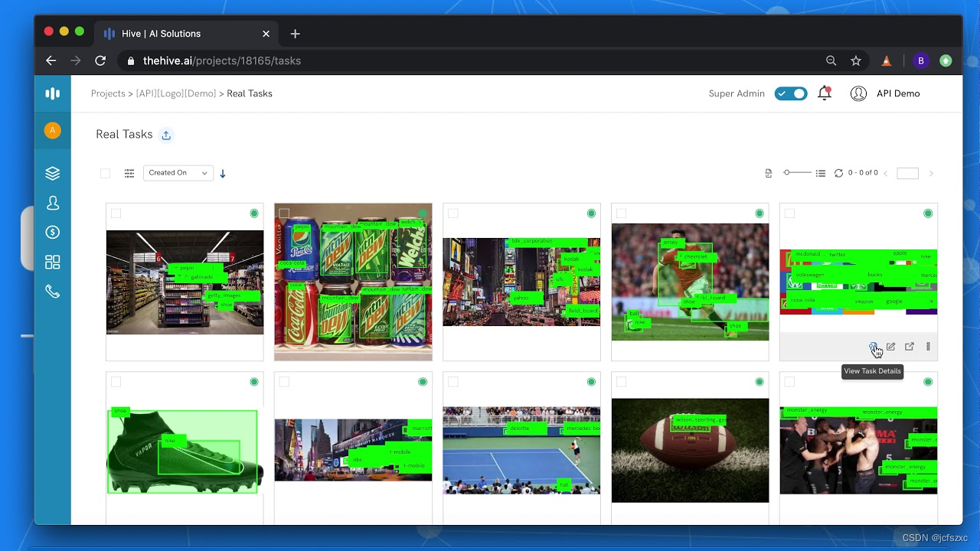The image size is (980, 551).
Task: Go to the next page arrow
Action: click(x=931, y=174)
